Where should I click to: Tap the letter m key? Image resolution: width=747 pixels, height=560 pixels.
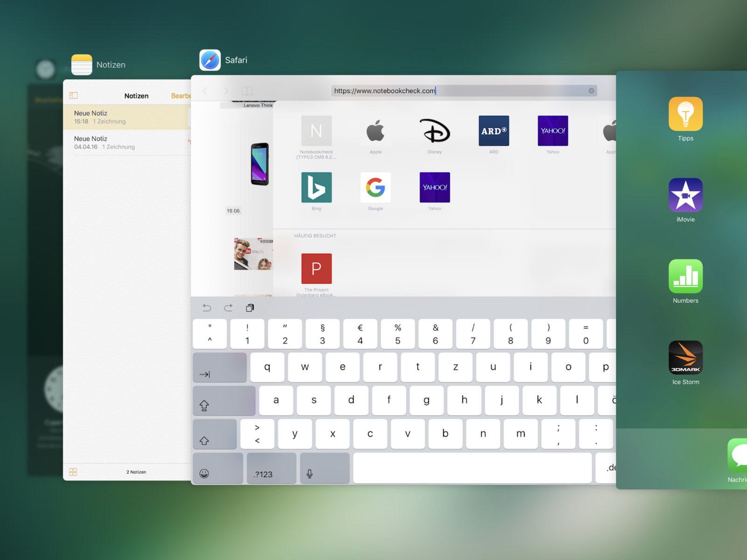(x=521, y=434)
